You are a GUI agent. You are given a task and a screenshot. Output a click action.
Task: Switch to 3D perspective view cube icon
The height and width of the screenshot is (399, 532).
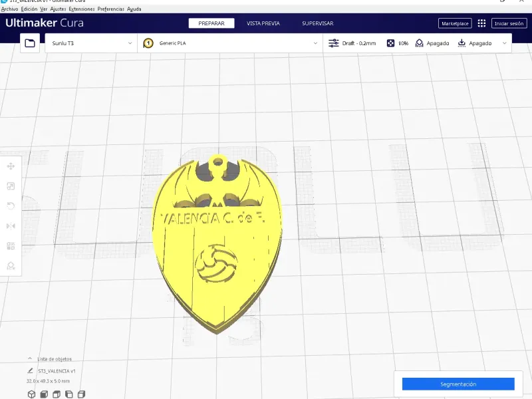pyautogui.click(x=31, y=394)
